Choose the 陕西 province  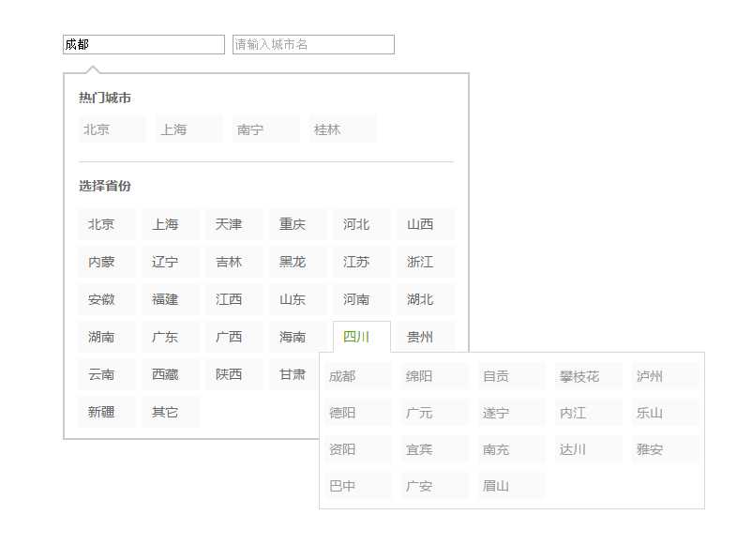pos(234,374)
